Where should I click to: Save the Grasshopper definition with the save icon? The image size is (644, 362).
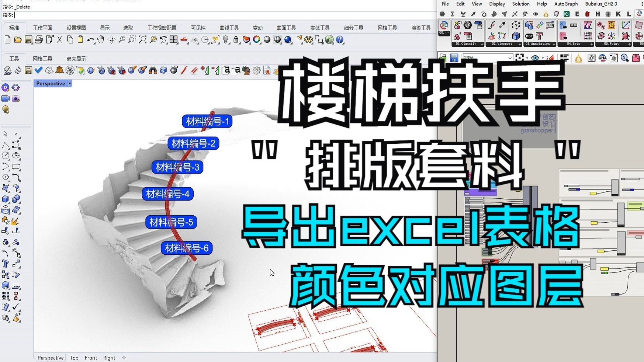click(x=454, y=58)
